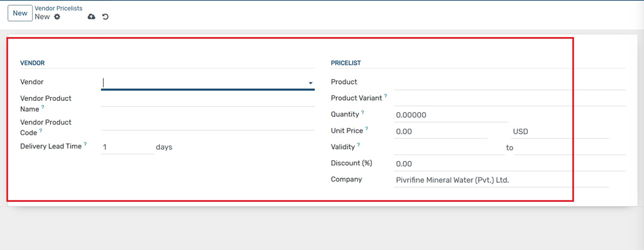Image resolution: width=644 pixels, height=250 pixels.
Task: Click the gear actions icon beside New
Action: 57,16
